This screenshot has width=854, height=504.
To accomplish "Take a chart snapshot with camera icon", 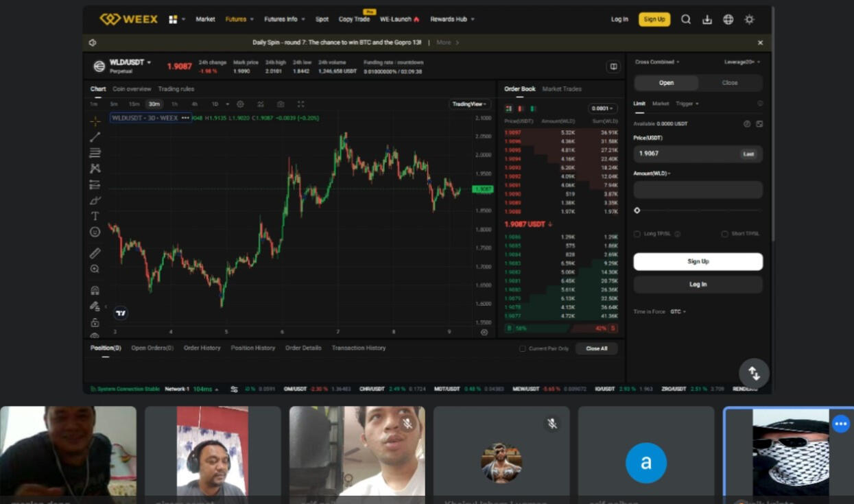I will coord(281,104).
